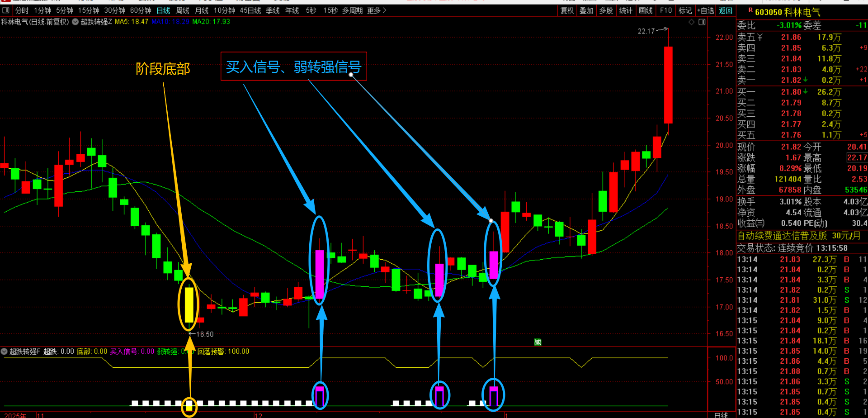Select the 日线 daily period
The height and width of the screenshot is (418, 868).
(x=163, y=10)
